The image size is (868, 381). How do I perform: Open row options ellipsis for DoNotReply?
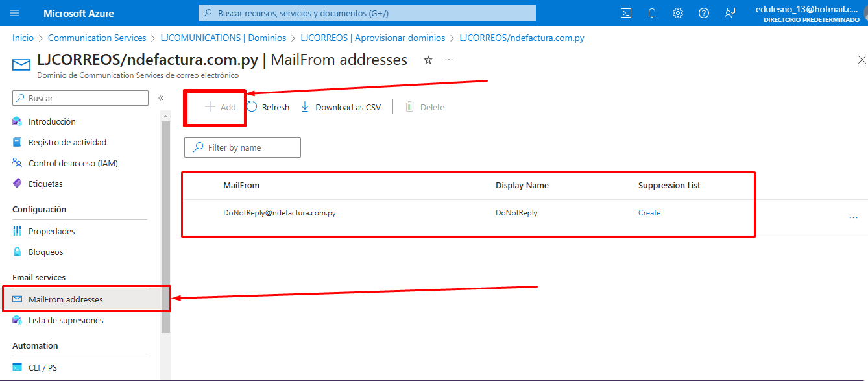[853, 217]
